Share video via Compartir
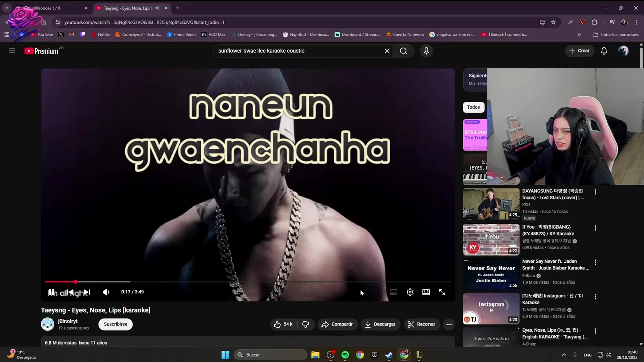This screenshot has width=644, height=362. tap(338, 324)
